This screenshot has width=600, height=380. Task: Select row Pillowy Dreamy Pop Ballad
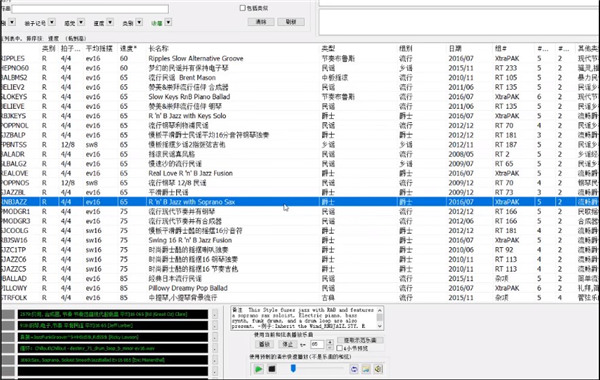tap(300, 288)
